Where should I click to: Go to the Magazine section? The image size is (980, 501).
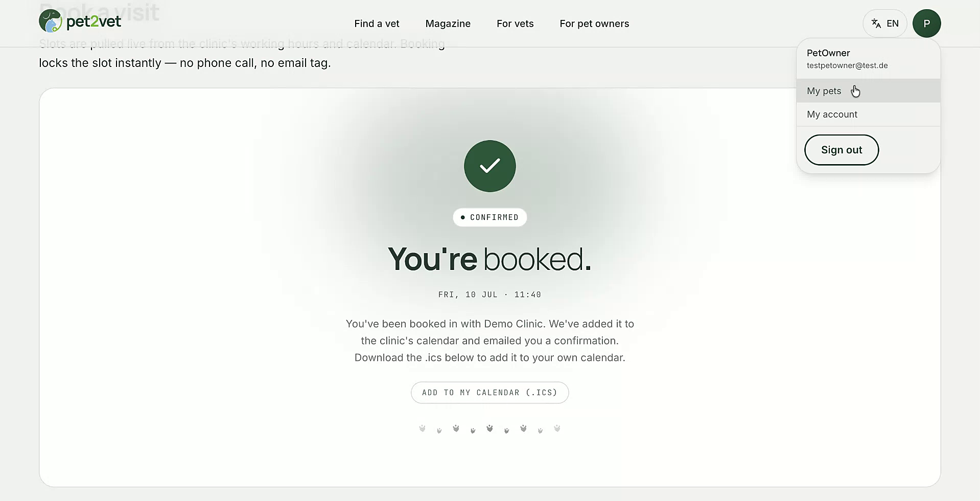pos(448,24)
